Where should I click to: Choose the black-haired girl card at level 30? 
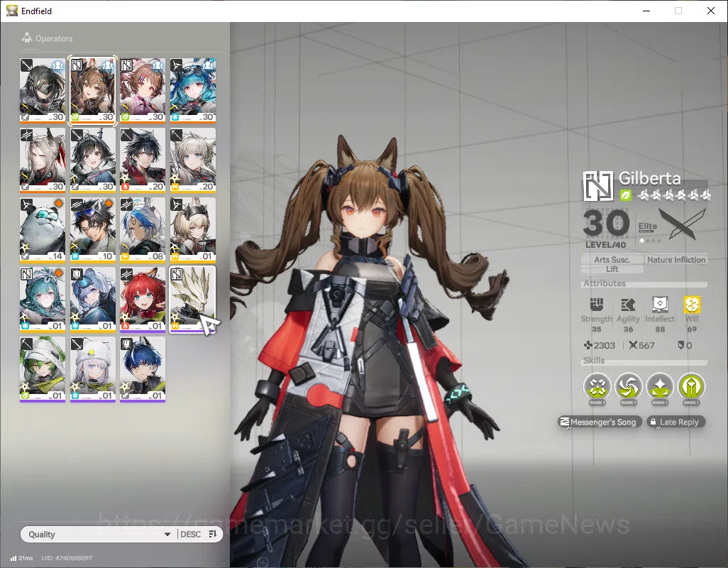93,159
